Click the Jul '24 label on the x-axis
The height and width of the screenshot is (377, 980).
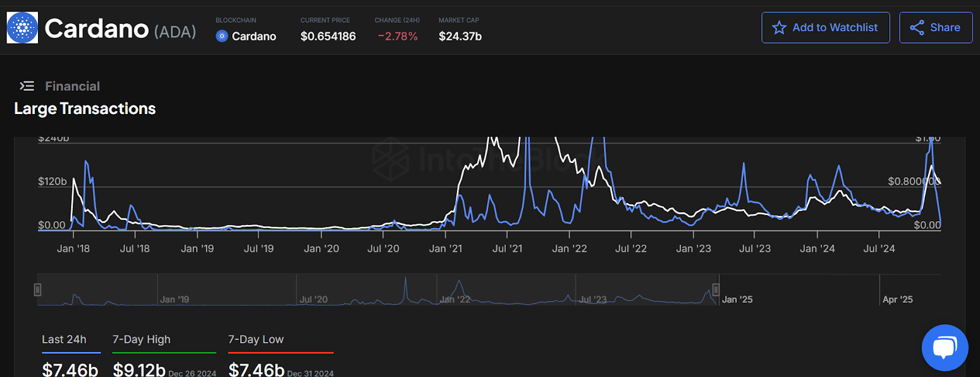point(879,248)
